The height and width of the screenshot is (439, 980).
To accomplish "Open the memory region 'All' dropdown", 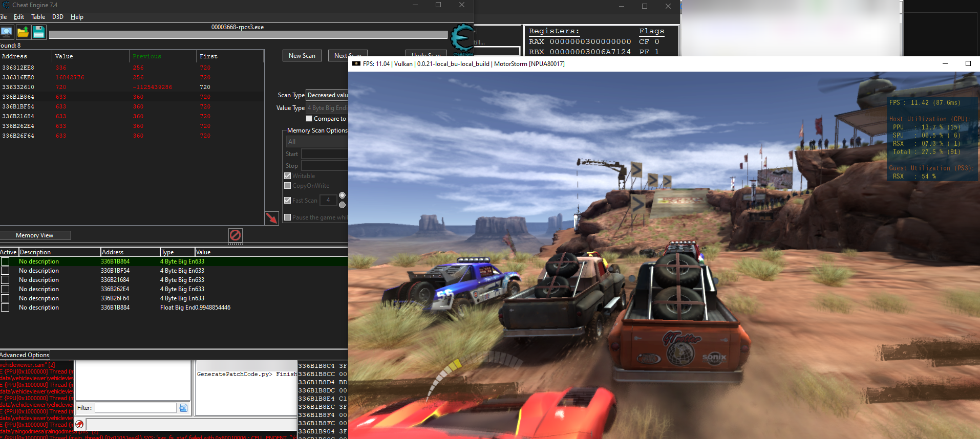I will 316,142.
